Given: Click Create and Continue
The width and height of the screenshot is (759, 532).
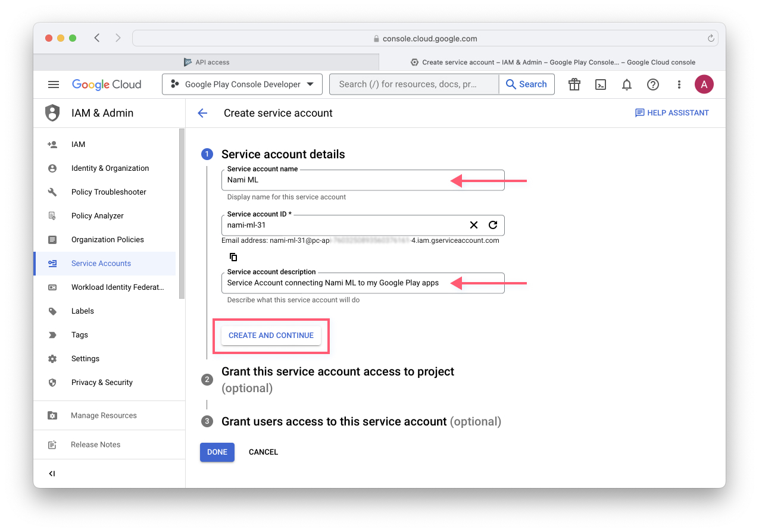Looking at the screenshot, I should pos(271,336).
